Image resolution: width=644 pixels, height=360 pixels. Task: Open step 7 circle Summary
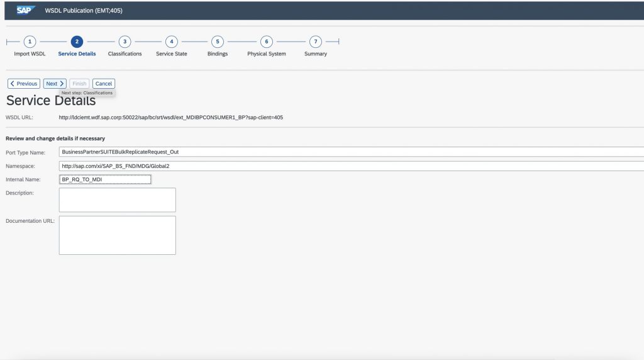pos(316,42)
